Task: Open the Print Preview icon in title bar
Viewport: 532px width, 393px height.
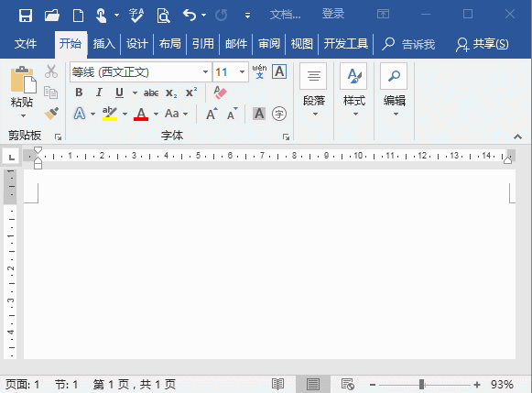Action: click(163, 16)
